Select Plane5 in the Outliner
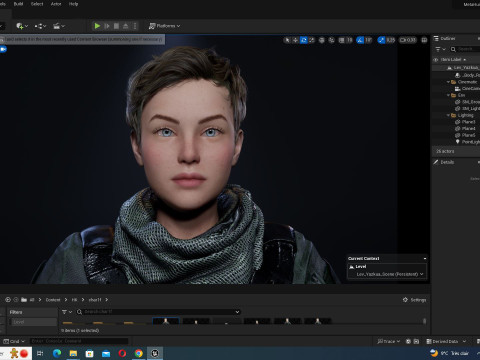The width and height of the screenshot is (480, 360). pyautogui.click(x=456, y=135)
